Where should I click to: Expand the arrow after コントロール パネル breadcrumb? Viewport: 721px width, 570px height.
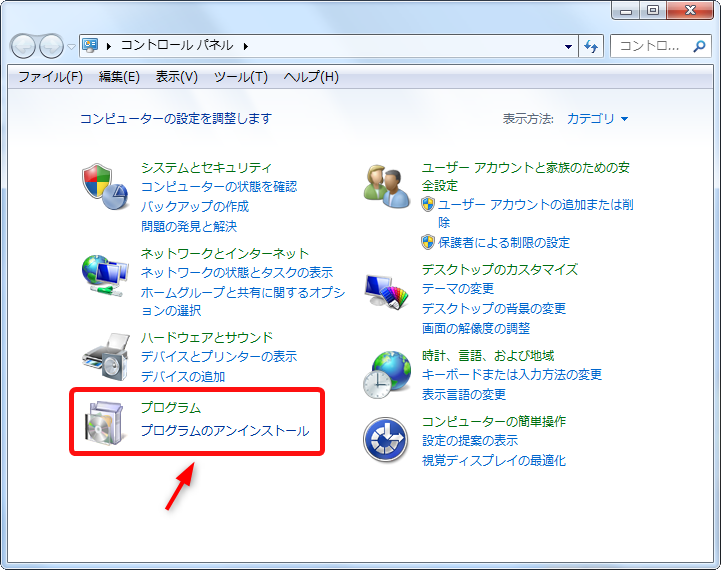coord(246,46)
